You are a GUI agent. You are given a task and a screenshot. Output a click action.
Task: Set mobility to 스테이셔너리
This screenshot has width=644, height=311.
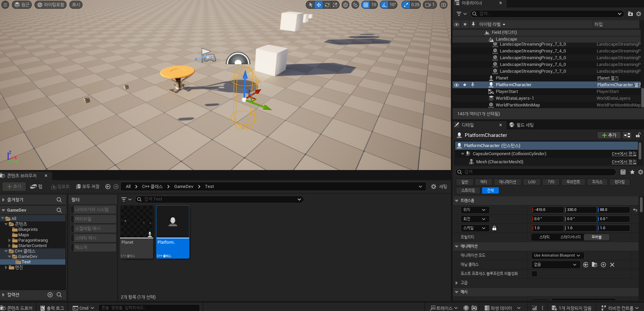[x=570, y=237]
